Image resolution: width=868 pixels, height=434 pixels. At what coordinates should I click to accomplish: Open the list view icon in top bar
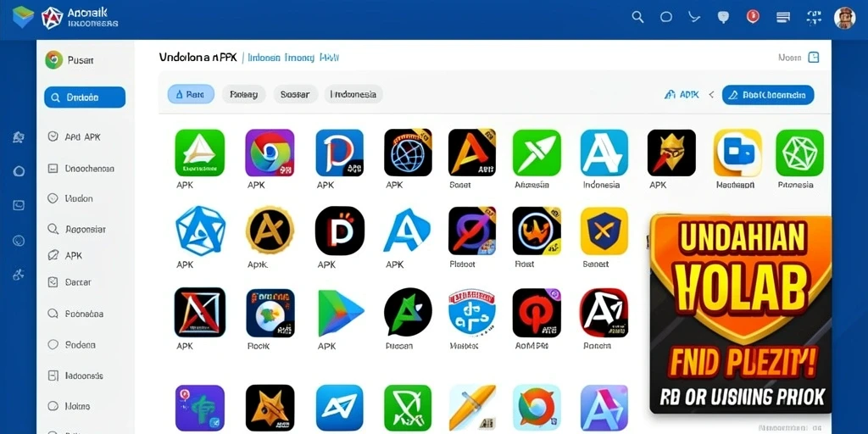(x=782, y=17)
